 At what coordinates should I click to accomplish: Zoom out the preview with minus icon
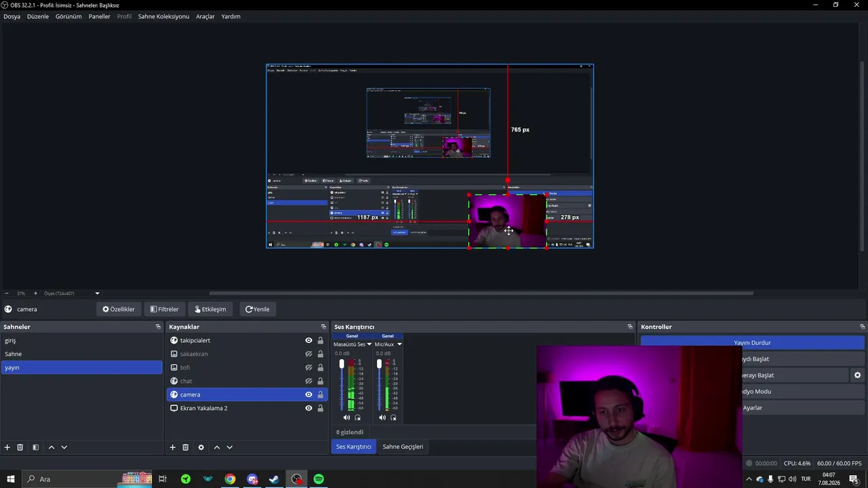(7, 293)
